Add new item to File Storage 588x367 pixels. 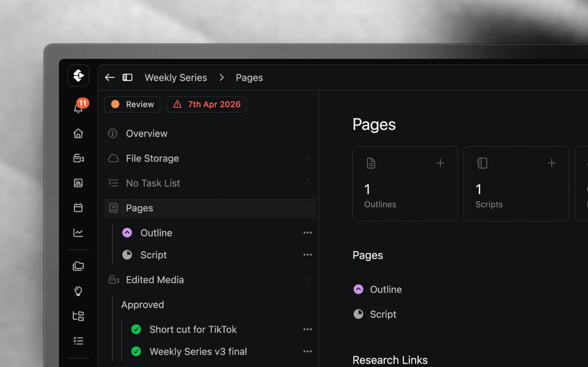308,158
